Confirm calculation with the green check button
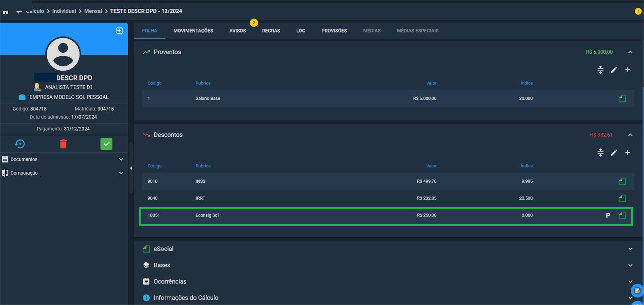Viewport: 644px width, 305px height. [x=106, y=144]
